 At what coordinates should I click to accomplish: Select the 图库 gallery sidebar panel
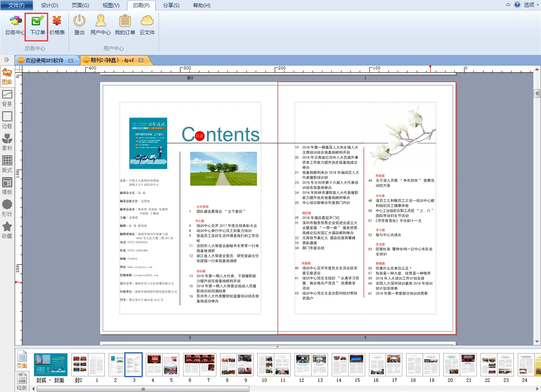[x=7, y=77]
